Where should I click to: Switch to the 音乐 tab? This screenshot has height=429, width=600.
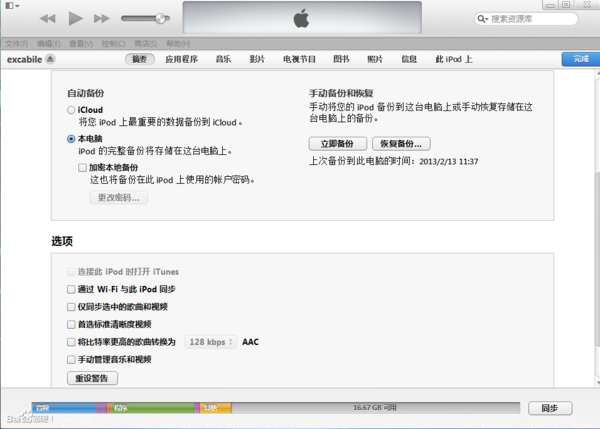click(x=223, y=59)
